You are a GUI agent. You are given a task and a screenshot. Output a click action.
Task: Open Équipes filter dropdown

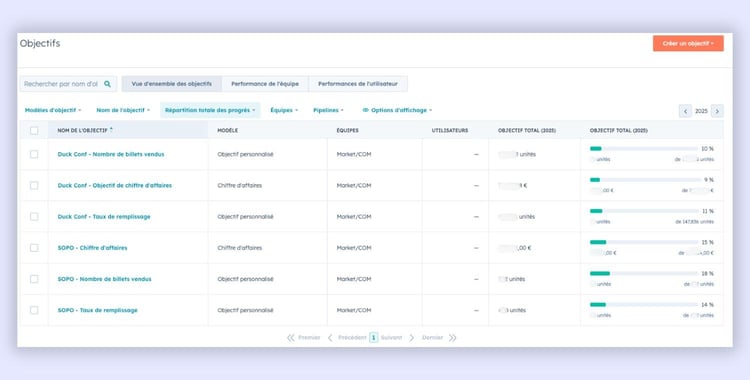point(284,110)
